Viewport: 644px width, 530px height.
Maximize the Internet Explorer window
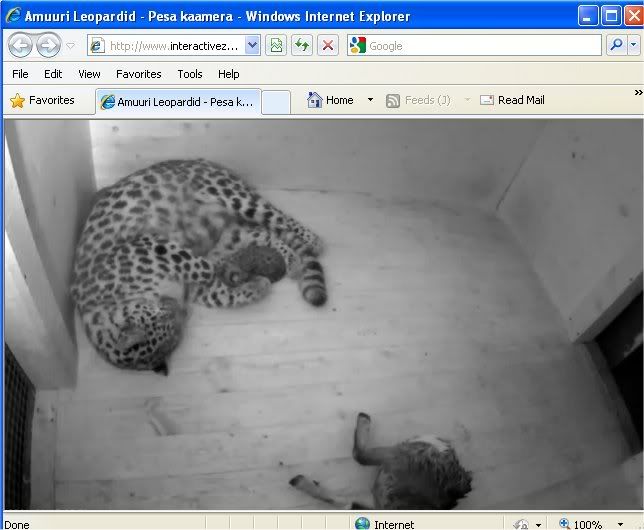point(612,16)
